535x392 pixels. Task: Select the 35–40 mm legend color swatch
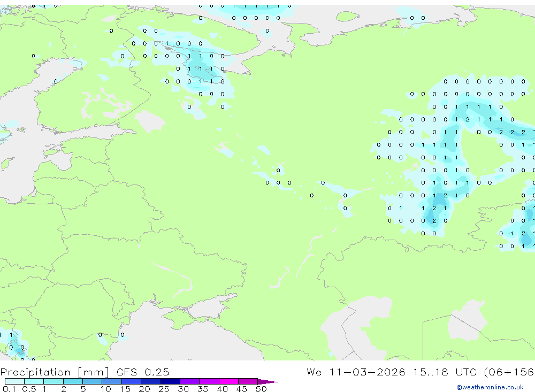pos(209,381)
